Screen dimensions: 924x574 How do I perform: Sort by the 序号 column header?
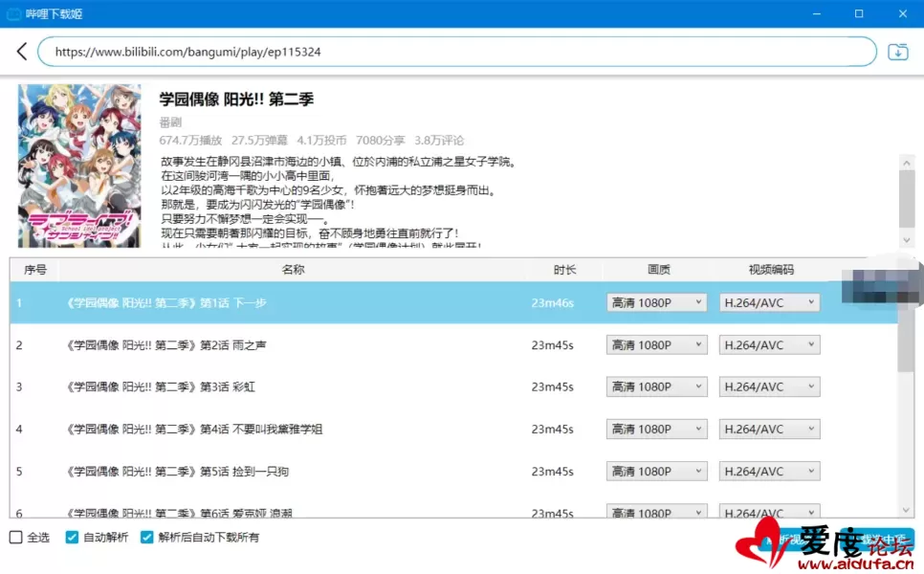point(34,270)
